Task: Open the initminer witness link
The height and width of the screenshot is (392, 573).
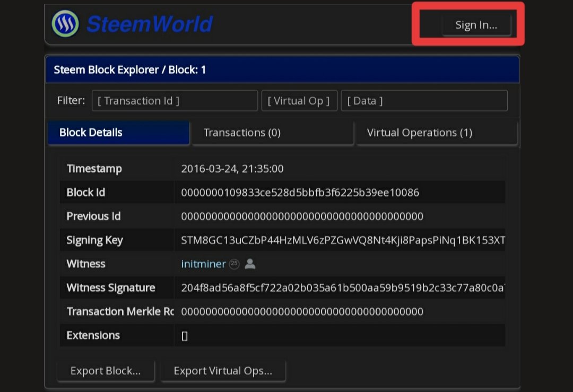Action: coord(204,264)
